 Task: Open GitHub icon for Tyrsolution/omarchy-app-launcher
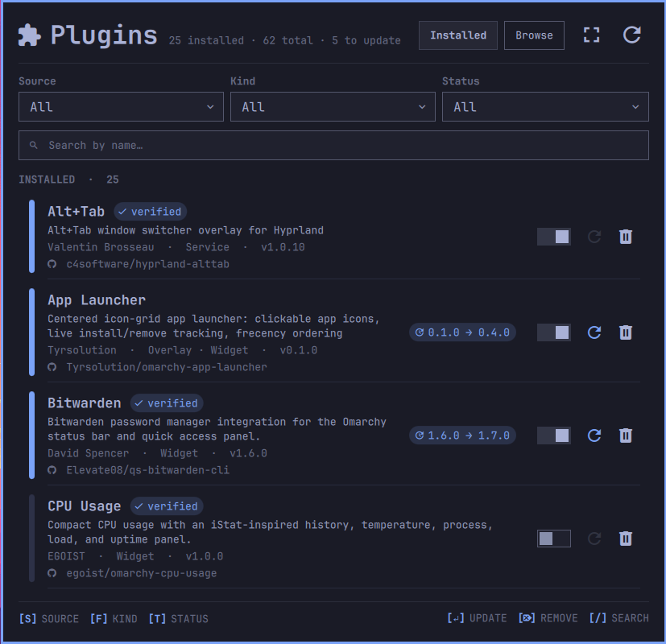coord(52,367)
